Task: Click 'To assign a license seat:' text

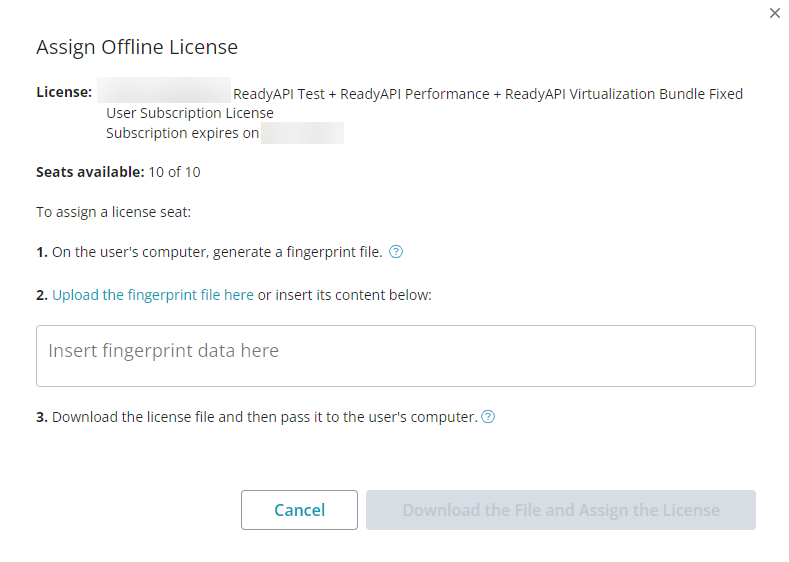Action: point(114,212)
